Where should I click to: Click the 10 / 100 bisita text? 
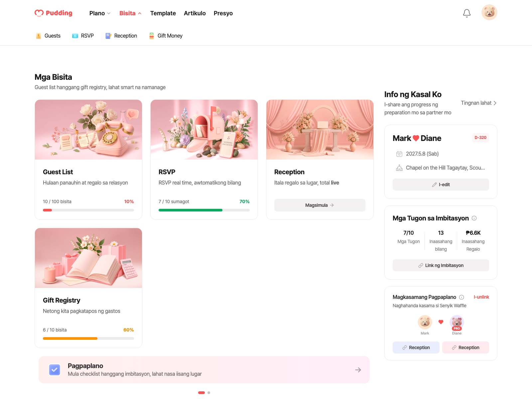(x=57, y=201)
